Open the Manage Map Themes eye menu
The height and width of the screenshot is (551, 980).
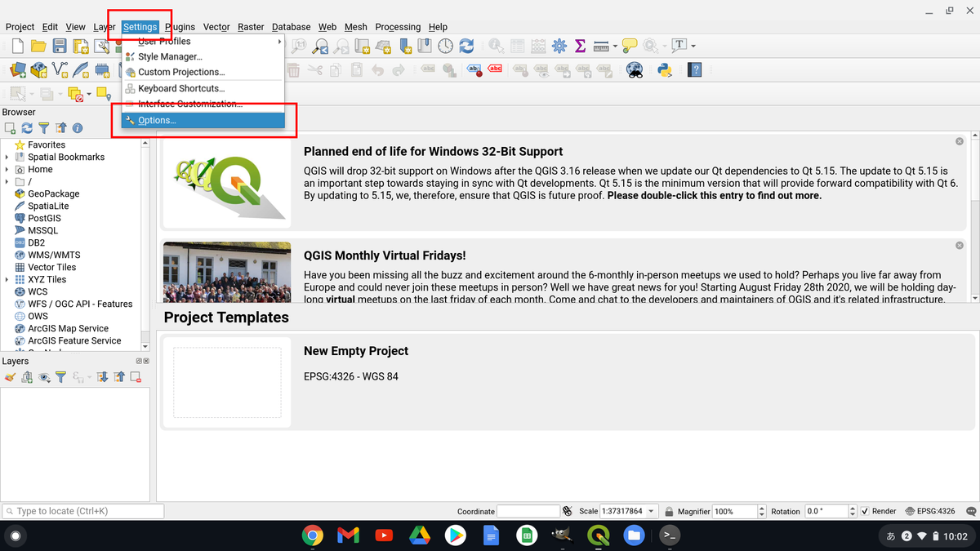[x=44, y=377]
